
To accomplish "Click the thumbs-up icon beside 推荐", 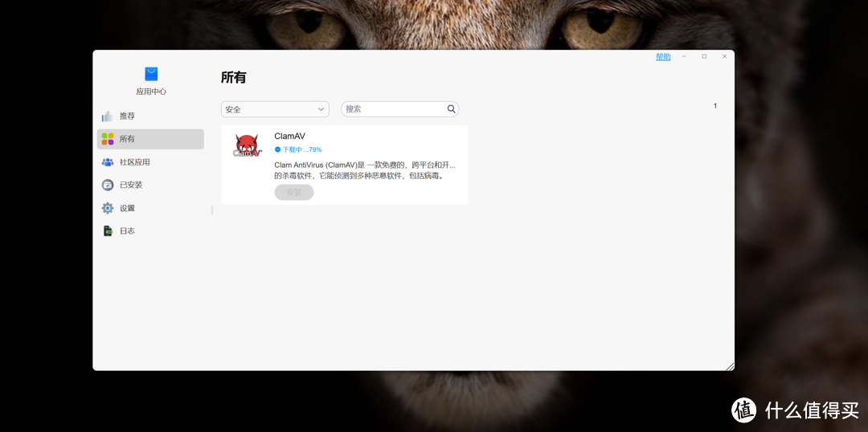I will (108, 116).
